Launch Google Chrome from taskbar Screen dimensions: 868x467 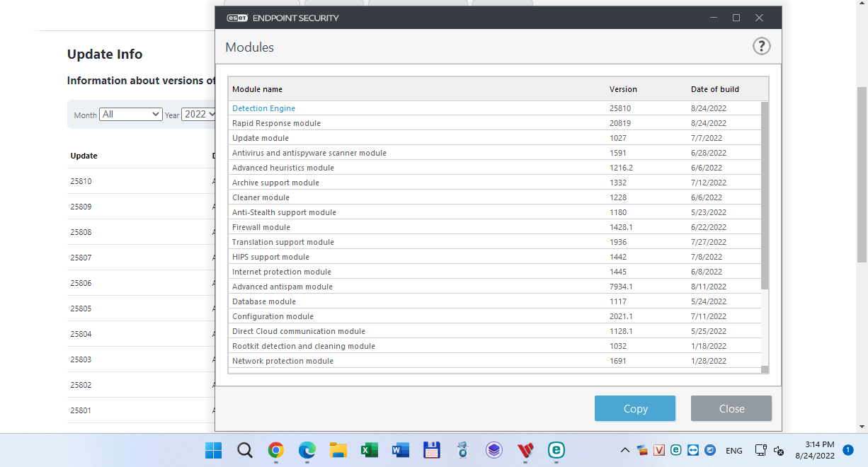(276, 450)
